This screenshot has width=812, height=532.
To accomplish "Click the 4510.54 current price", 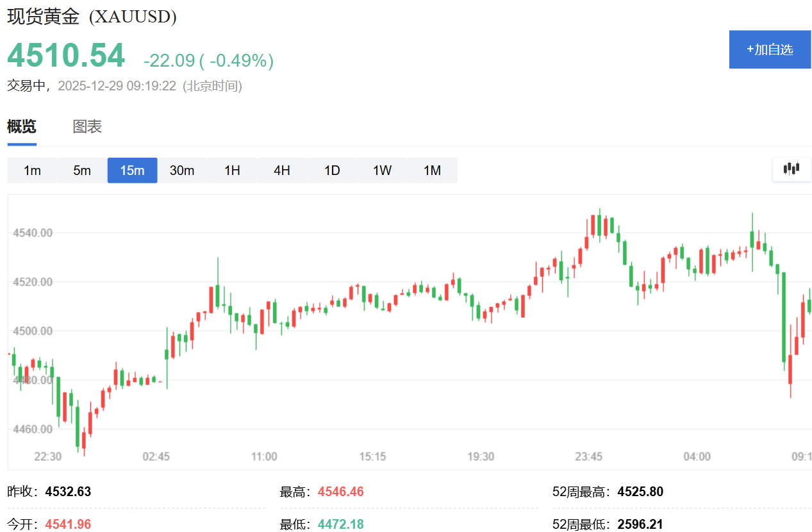I will (x=66, y=55).
